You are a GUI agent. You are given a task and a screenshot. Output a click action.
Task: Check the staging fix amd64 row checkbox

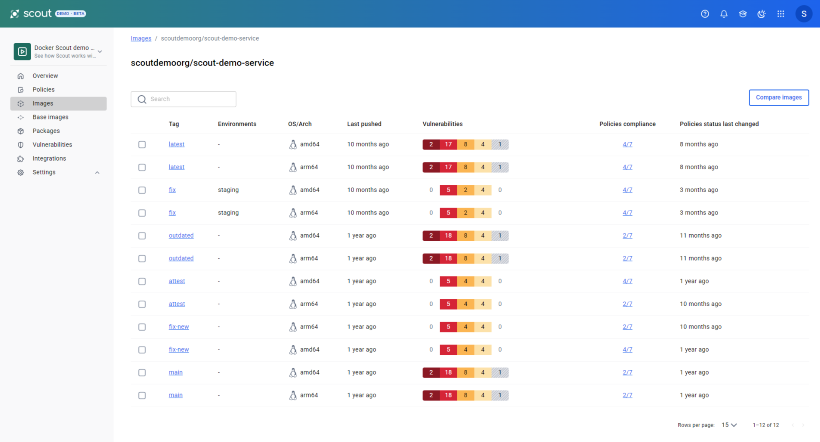(142, 189)
